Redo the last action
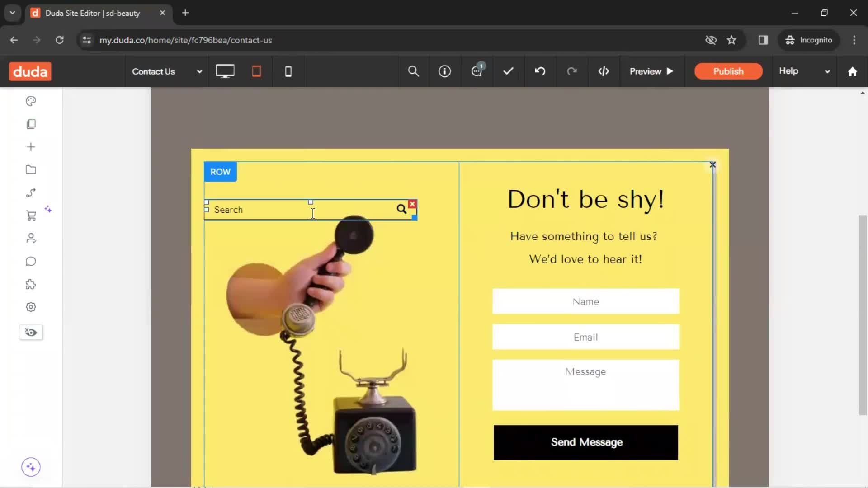This screenshot has height=488, width=868. 572,71
